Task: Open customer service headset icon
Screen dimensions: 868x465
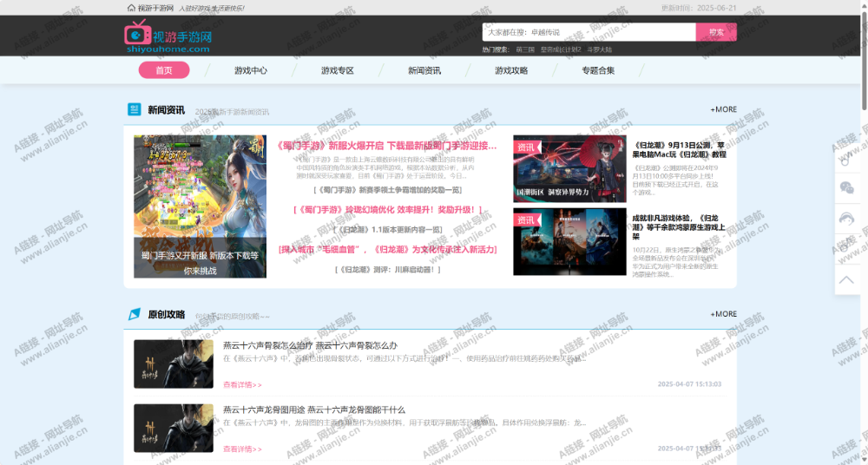Action: pos(847,218)
